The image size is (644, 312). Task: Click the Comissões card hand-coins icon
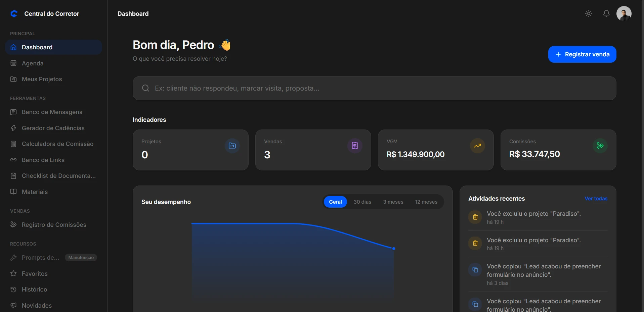pos(600,146)
